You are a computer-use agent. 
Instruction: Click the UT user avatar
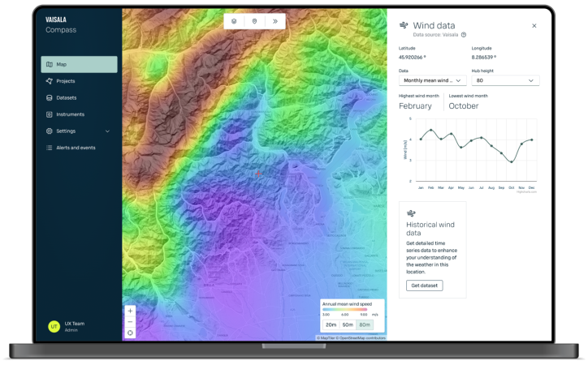point(54,326)
